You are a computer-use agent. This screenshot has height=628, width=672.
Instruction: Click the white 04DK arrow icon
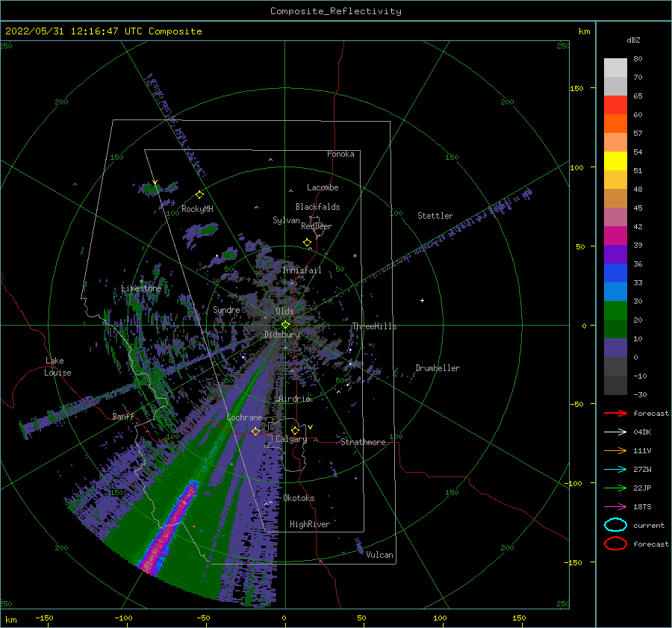pos(615,432)
